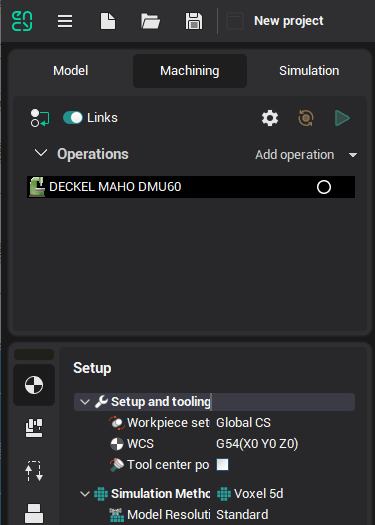This screenshot has width=375, height=525.
Task: Click the green machine icon on DECKEL MAHO row
Action: (x=37, y=187)
